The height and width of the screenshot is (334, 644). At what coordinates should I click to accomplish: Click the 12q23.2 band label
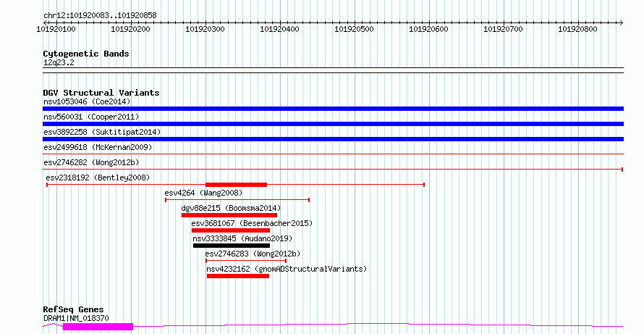[59, 63]
